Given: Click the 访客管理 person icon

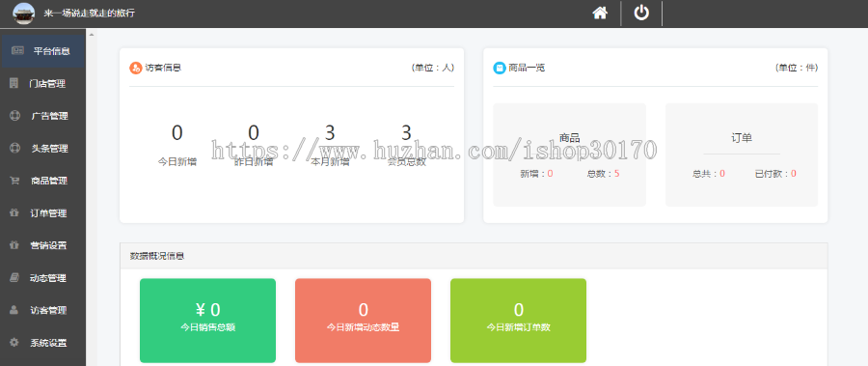Looking at the screenshot, I should 14,309.
